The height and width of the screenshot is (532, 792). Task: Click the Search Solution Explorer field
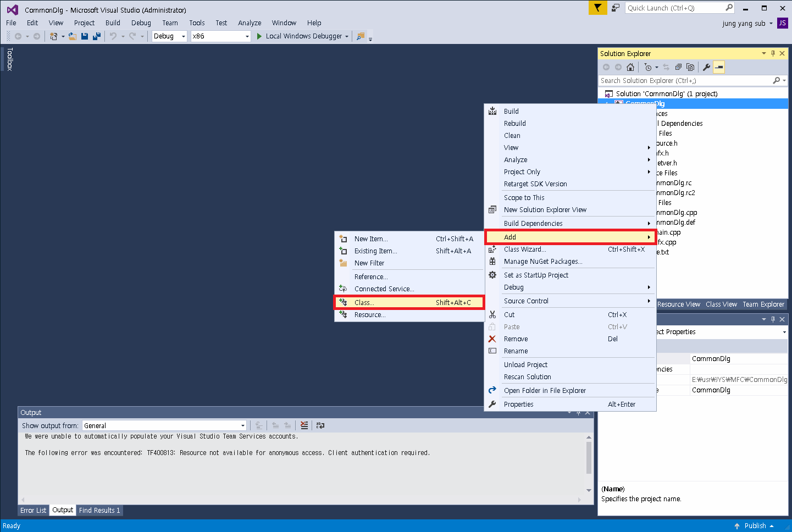686,81
